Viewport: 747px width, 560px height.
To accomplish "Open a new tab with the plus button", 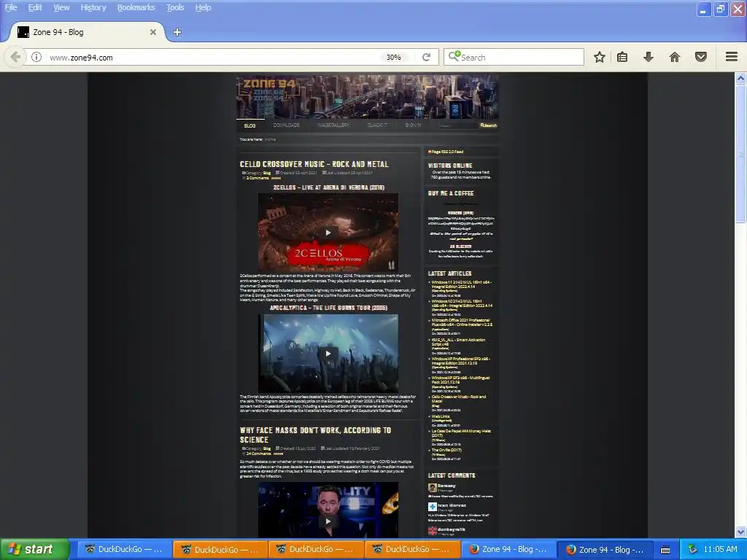I will pyautogui.click(x=177, y=32).
